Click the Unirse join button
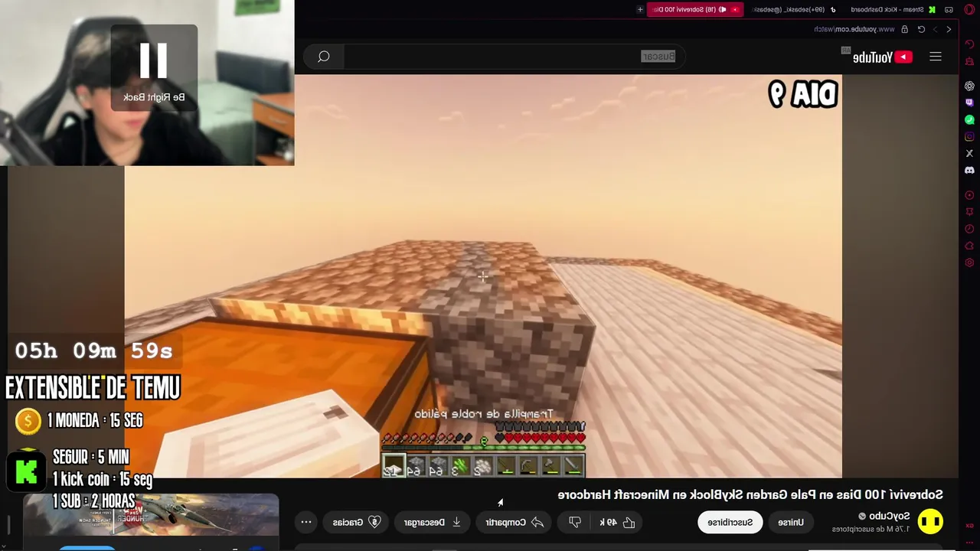Viewport: 980px width, 551px height. pyautogui.click(x=791, y=522)
